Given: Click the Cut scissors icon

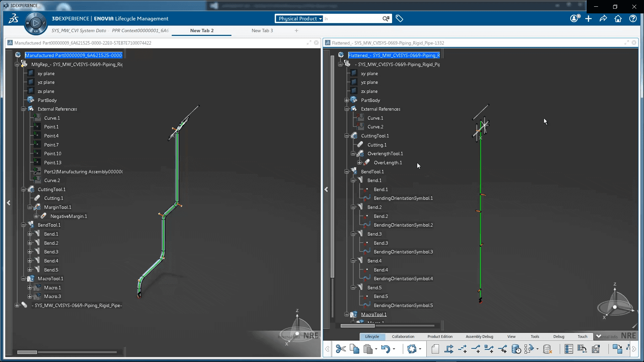Looking at the screenshot, I should (x=341, y=349).
